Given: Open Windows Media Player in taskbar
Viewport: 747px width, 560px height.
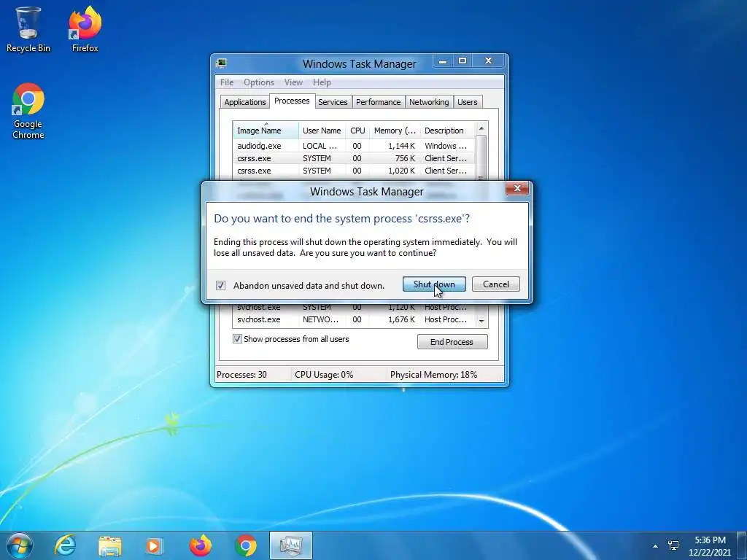Looking at the screenshot, I should click(154, 545).
